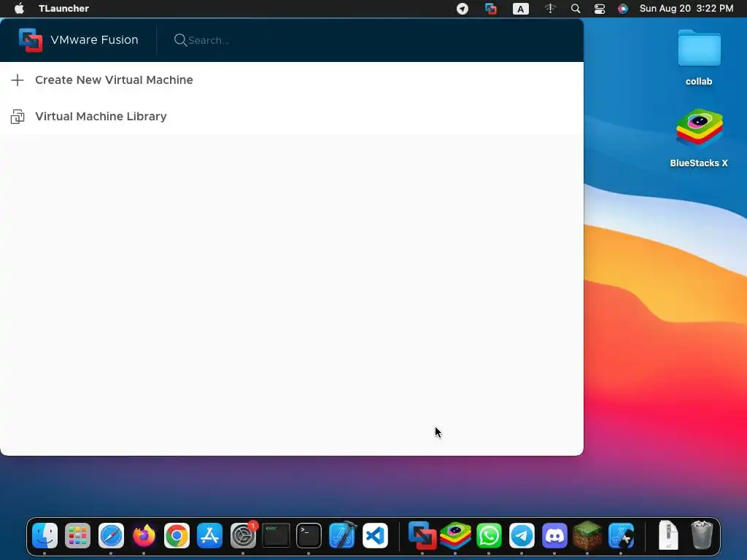
Task: Click the Xcode-style installer icon in Dock
Action: (621, 536)
